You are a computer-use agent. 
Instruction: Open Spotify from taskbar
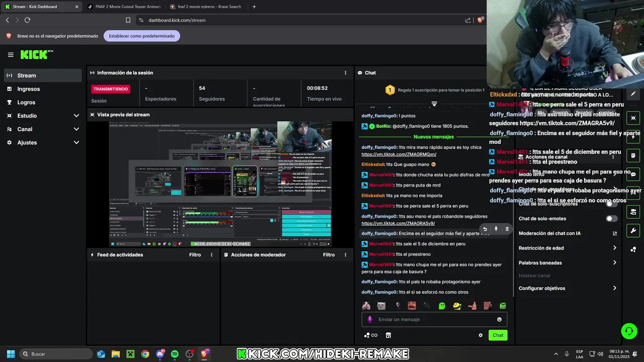(x=175, y=354)
